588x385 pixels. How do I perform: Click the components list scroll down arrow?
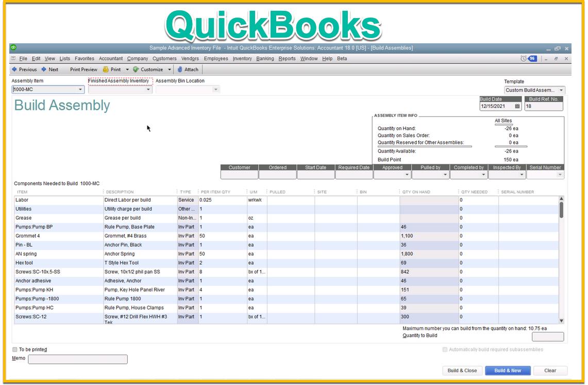(561, 321)
